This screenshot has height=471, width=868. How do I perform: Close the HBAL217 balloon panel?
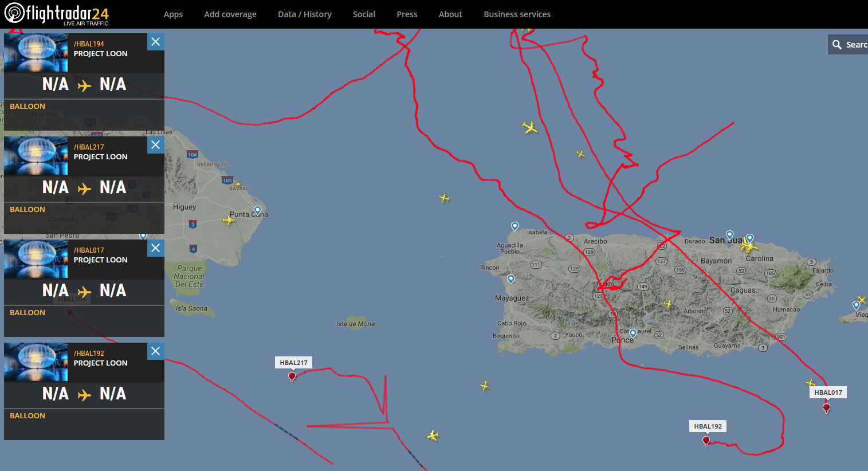coord(156,145)
